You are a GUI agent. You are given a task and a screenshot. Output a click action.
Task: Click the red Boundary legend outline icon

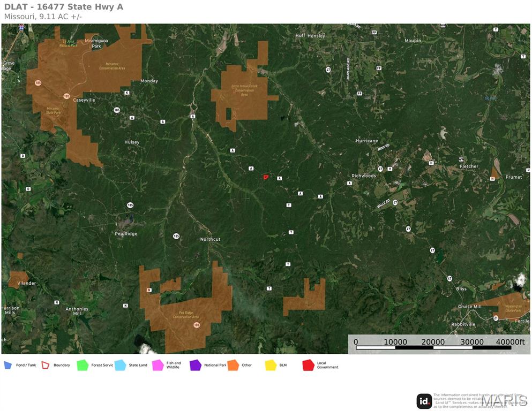pyautogui.click(x=46, y=365)
